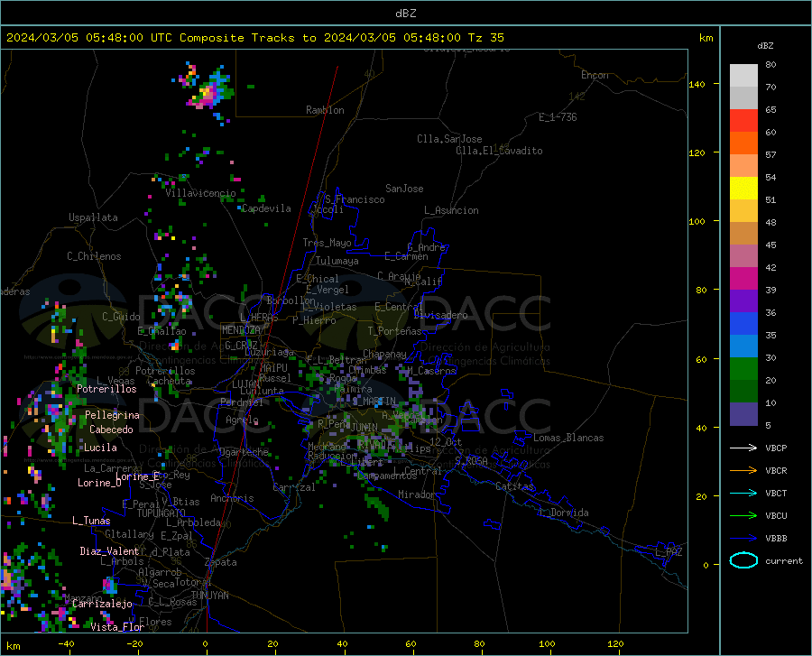This screenshot has width=812, height=656.
Task: Click the 'Carrizal' place label
Action: (294, 488)
